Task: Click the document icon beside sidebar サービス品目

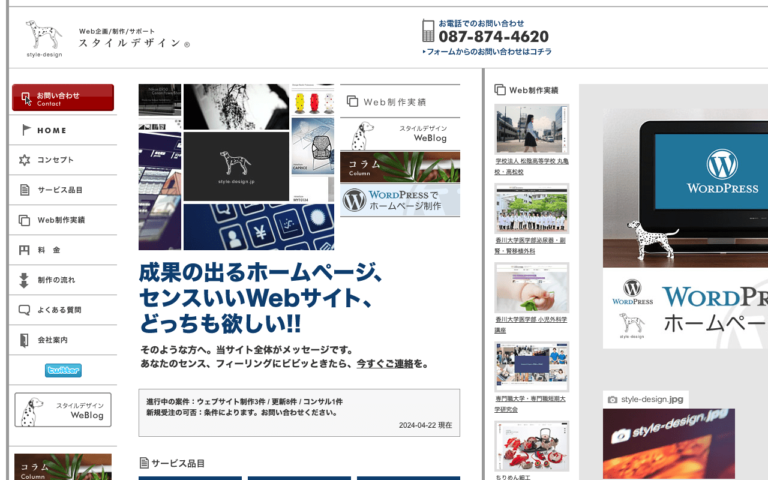Action: (24, 190)
